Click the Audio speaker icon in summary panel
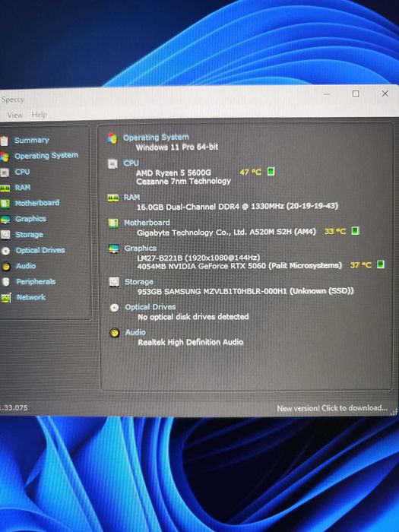 pyautogui.click(x=115, y=333)
